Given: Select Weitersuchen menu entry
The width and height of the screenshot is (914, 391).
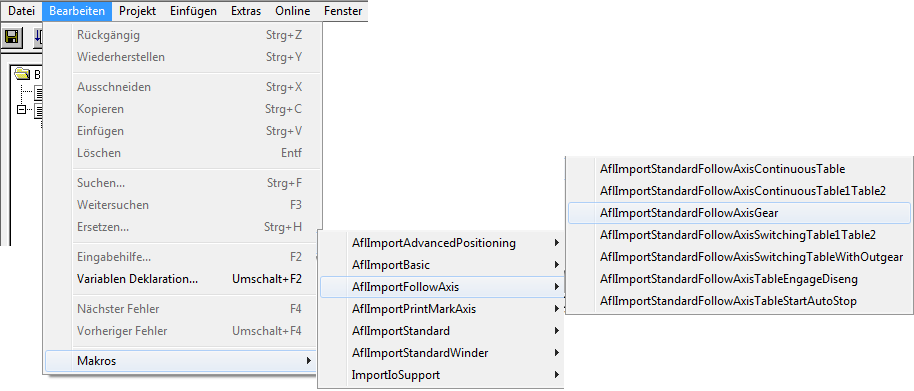Looking at the screenshot, I should [x=183, y=205].
